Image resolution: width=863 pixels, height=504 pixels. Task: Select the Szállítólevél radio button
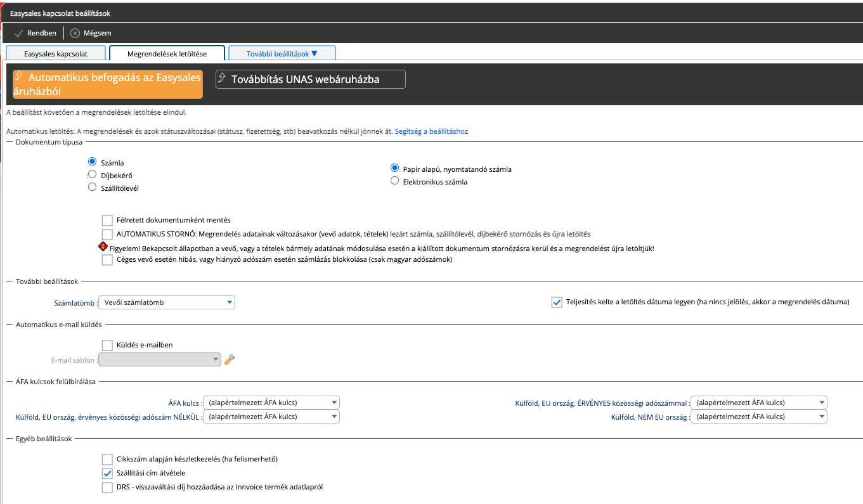(92, 187)
